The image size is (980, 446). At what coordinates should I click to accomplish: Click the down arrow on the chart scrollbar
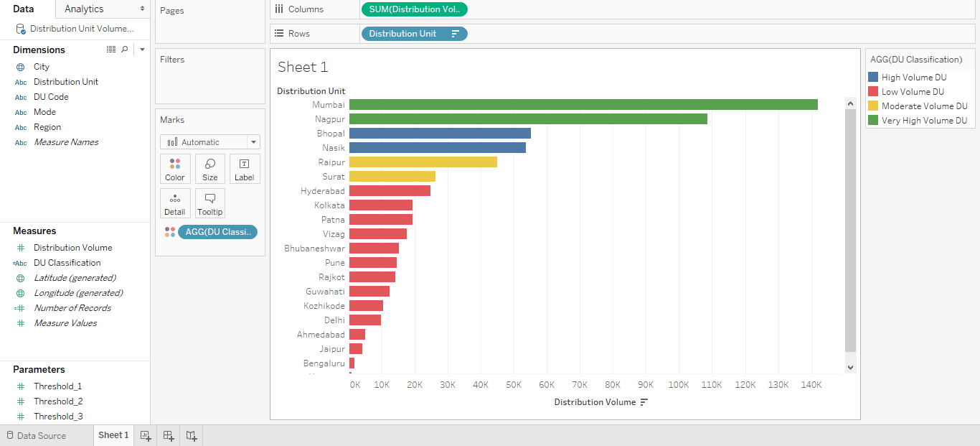click(850, 366)
